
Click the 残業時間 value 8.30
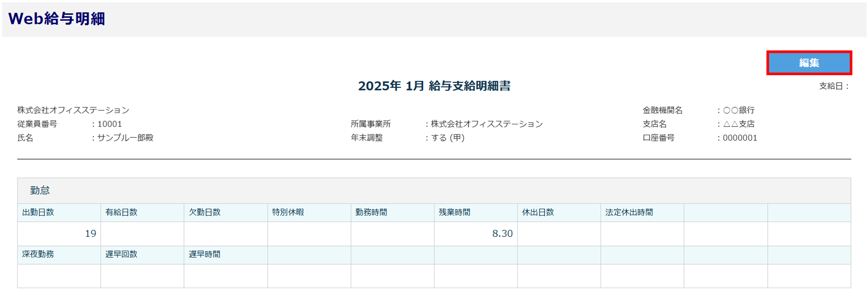click(x=502, y=234)
